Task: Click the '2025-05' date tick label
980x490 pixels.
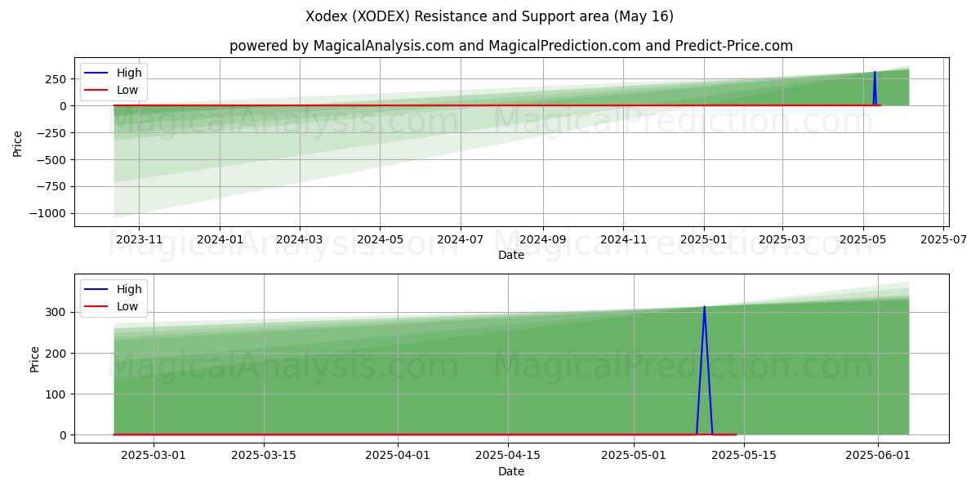Action: coord(863,239)
